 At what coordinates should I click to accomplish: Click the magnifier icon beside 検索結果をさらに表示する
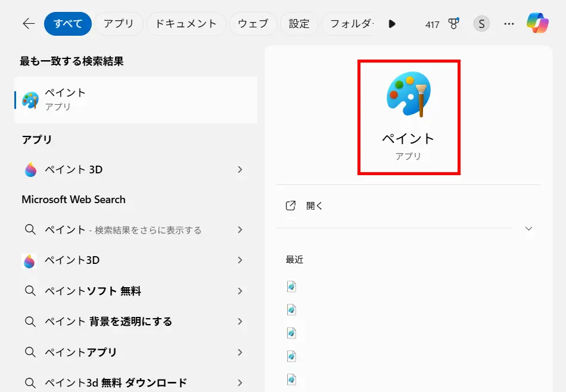[30, 229]
